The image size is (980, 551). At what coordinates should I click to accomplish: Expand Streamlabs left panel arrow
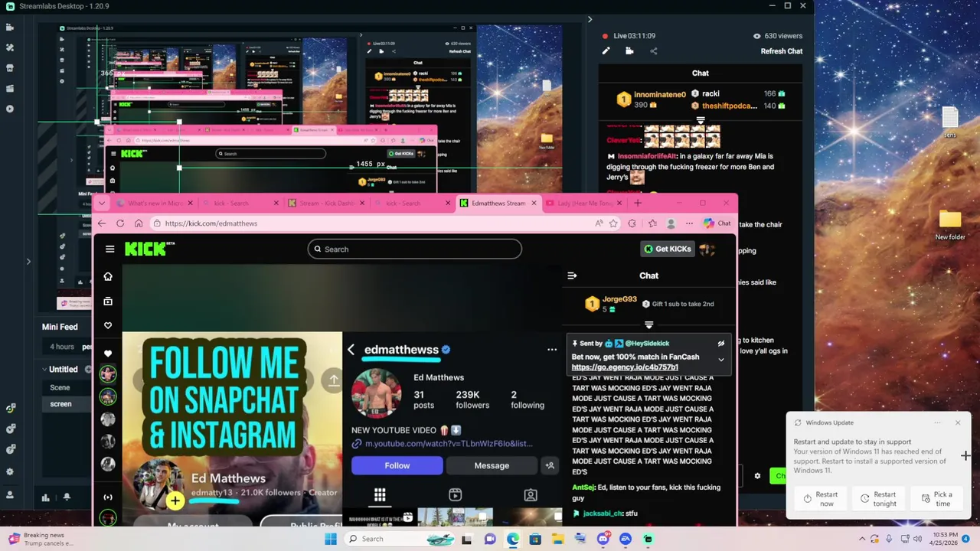28,262
